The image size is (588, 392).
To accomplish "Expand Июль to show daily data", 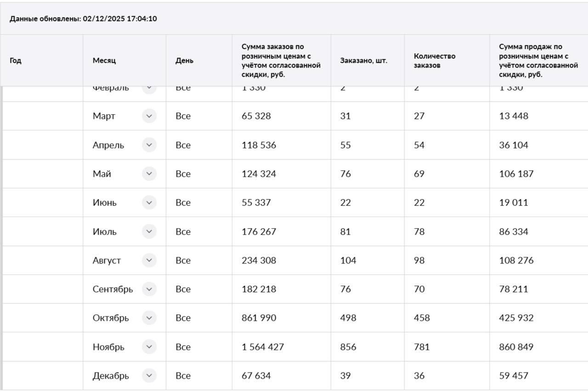I will 149,232.
